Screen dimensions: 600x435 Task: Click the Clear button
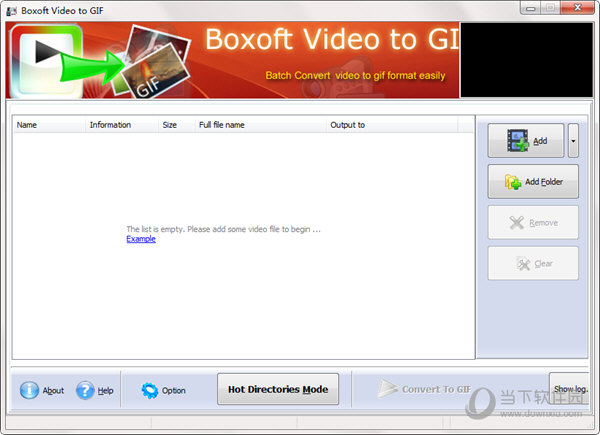(533, 263)
